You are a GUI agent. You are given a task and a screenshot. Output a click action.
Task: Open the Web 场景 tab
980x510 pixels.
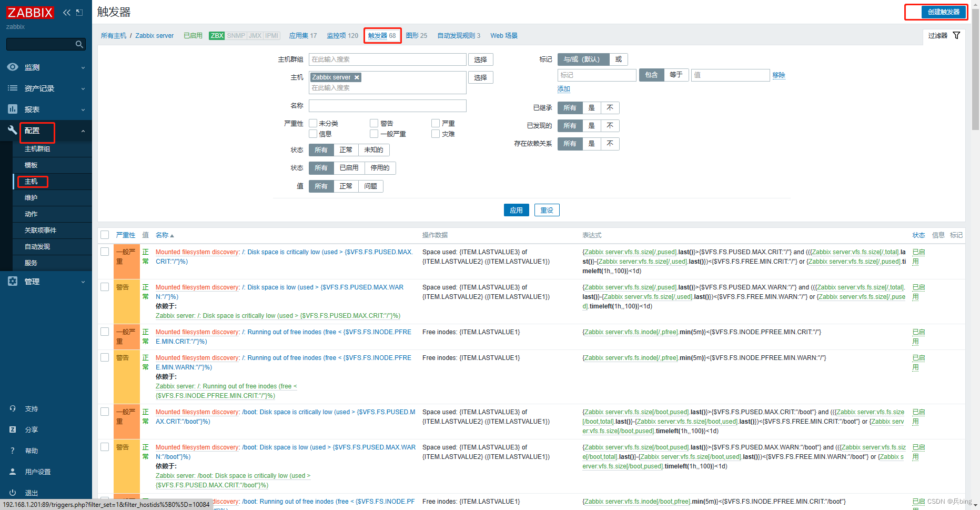click(504, 36)
